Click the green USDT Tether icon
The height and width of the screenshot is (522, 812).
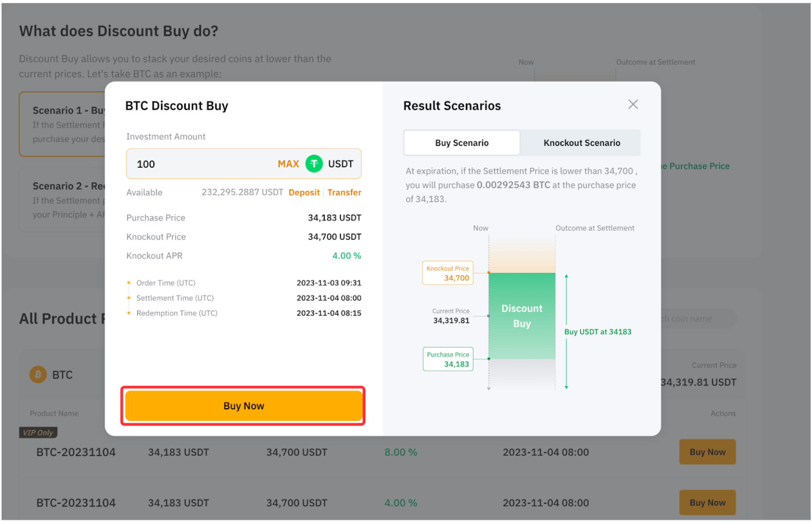(314, 164)
